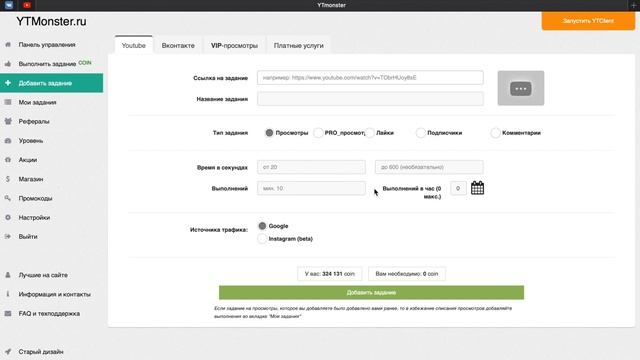
Task: Select the Просмотры task type radio
Action: (269, 133)
